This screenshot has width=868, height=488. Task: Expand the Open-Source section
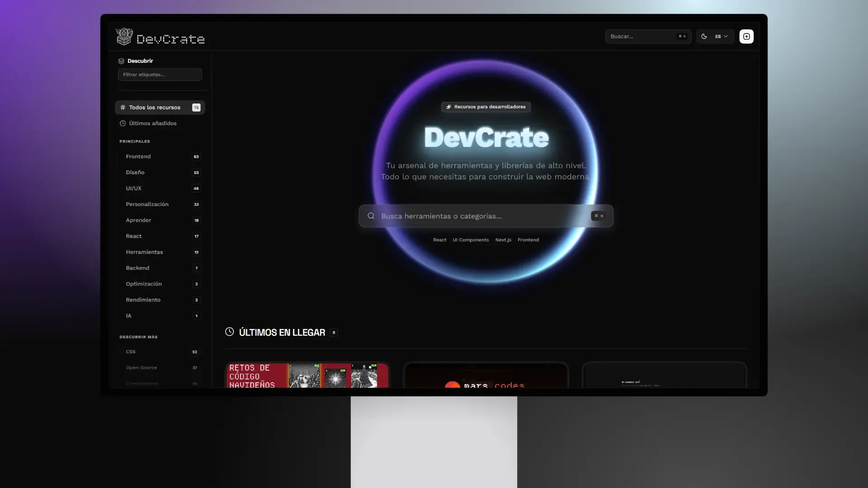click(x=141, y=367)
